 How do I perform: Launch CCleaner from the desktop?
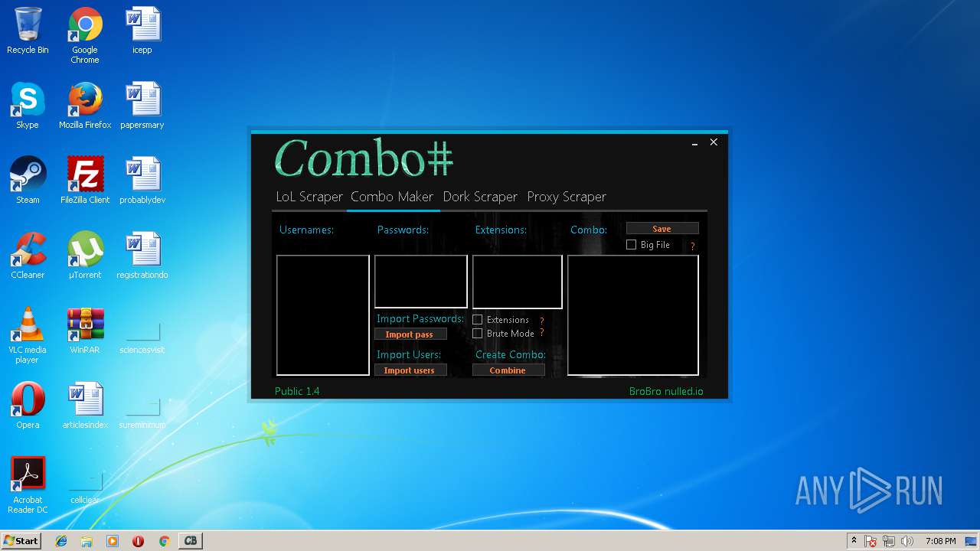tap(28, 256)
